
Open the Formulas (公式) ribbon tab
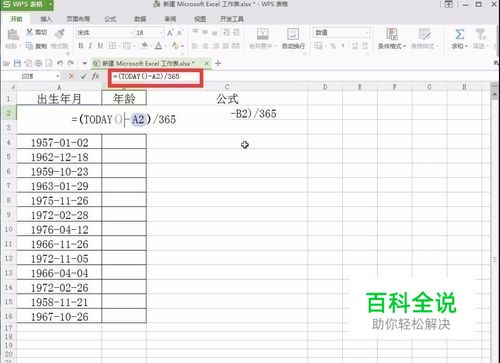tap(110, 19)
